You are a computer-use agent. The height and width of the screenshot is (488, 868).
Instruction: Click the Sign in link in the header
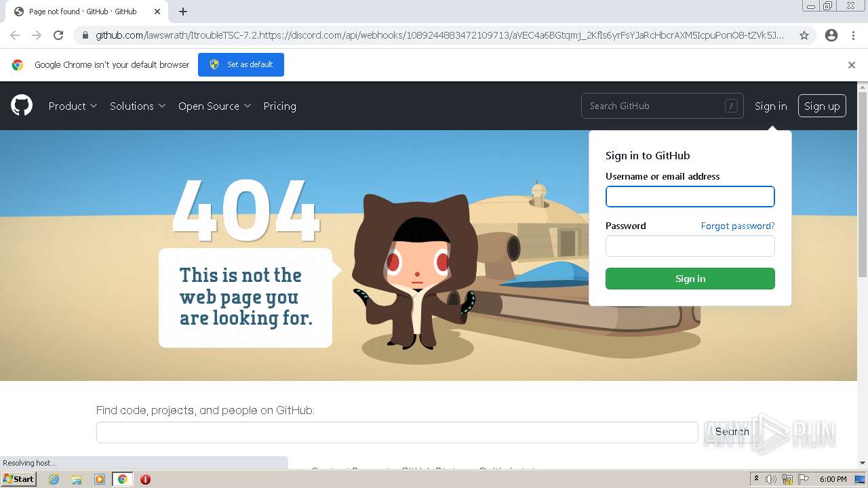point(771,106)
